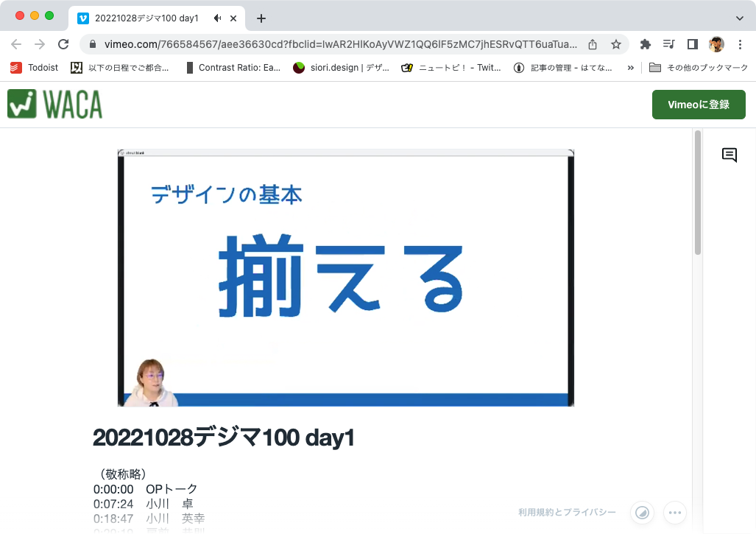The width and height of the screenshot is (756, 534).
Task: Click the macOS fullscreen green button
Action: 49,15
